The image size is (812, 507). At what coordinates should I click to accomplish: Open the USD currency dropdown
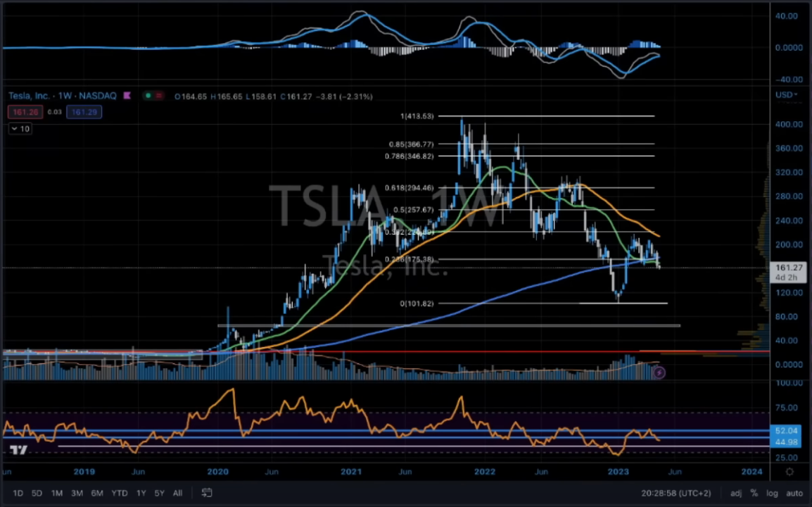tap(786, 95)
